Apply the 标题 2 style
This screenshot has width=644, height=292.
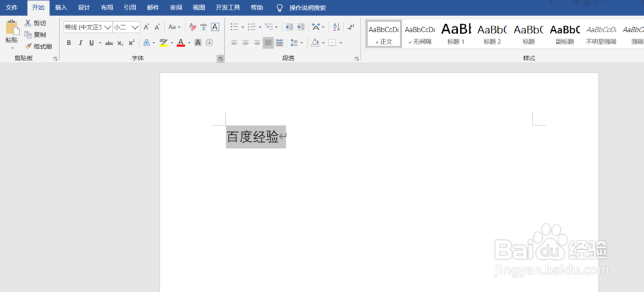coord(492,33)
